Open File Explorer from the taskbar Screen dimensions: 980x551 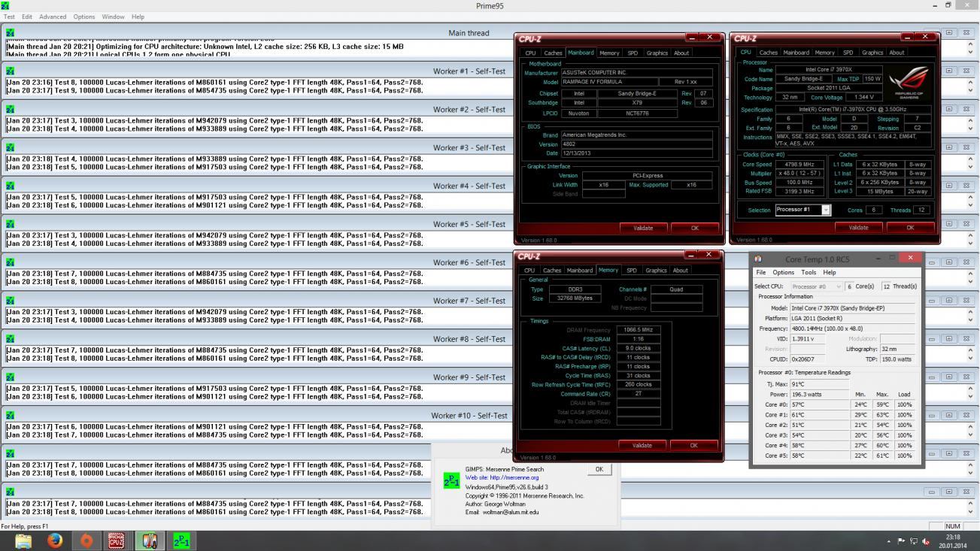[x=23, y=540]
